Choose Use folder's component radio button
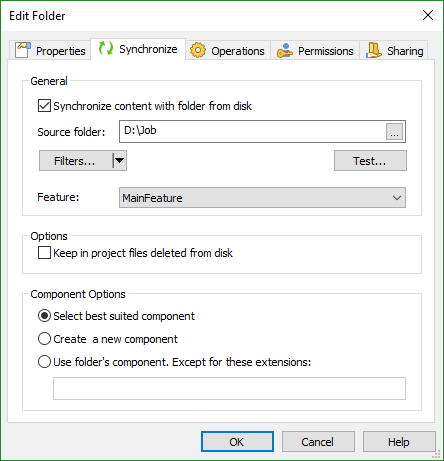 tap(44, 362)
